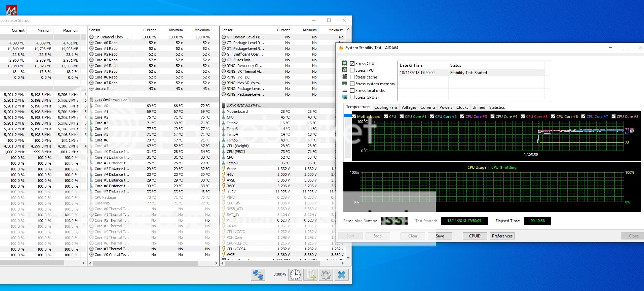This screenshot has width=644, height=291.
Task: Open the CPUID panel
Action: (x=475, y=236)
